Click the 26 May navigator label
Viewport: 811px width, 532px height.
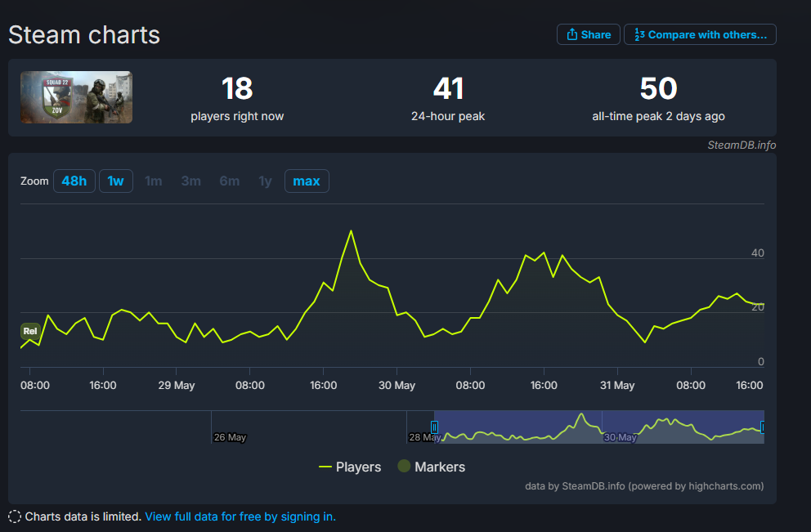(231, 437)
